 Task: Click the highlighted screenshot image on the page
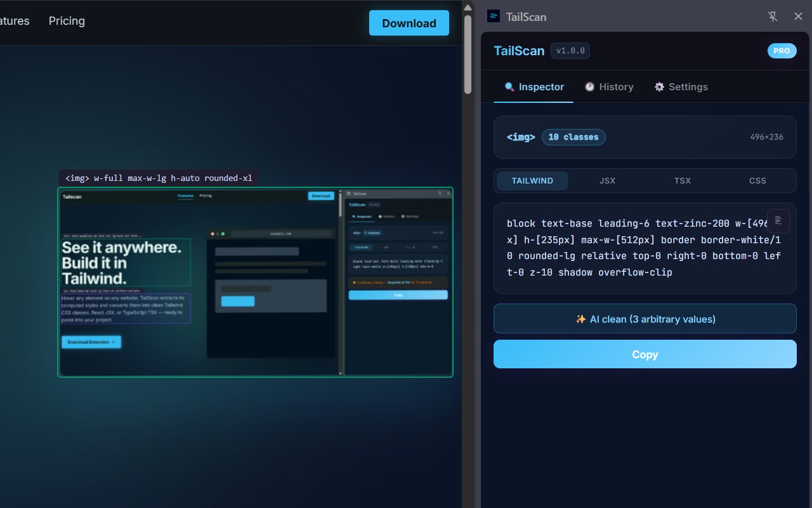pos(256,282)
